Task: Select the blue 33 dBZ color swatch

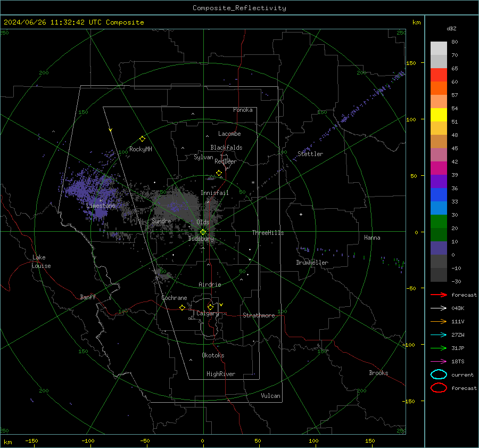Action: (x=439, y=195)
